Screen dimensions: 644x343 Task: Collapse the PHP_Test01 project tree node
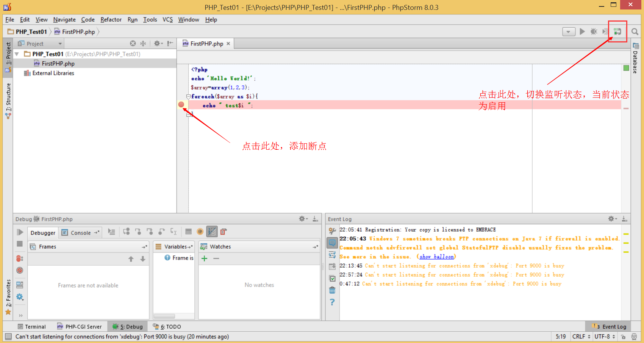click(x=17, y=54)
